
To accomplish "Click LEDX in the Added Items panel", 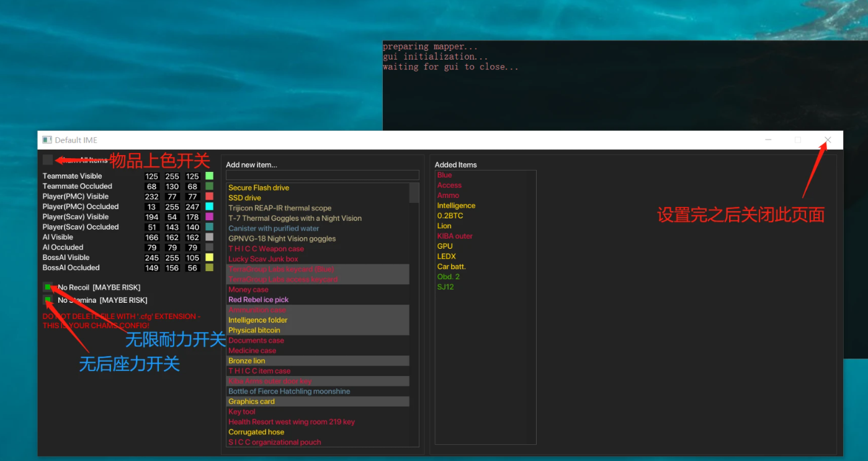I will tap(446, 256).
